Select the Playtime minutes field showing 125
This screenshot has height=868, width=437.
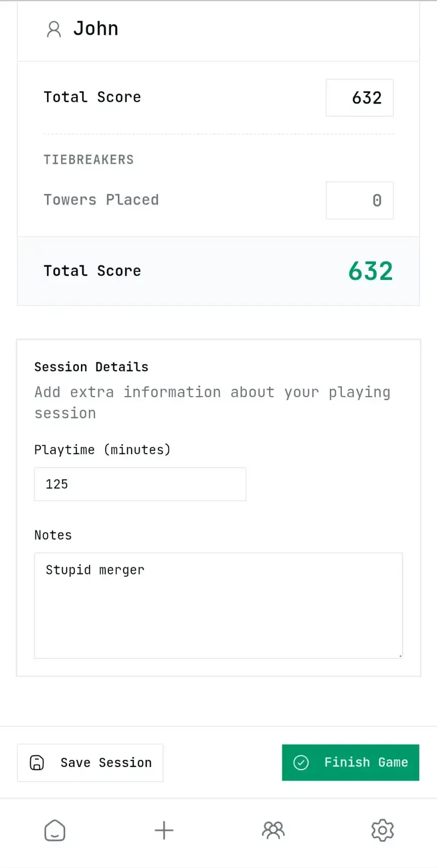(x=140, y=484)
